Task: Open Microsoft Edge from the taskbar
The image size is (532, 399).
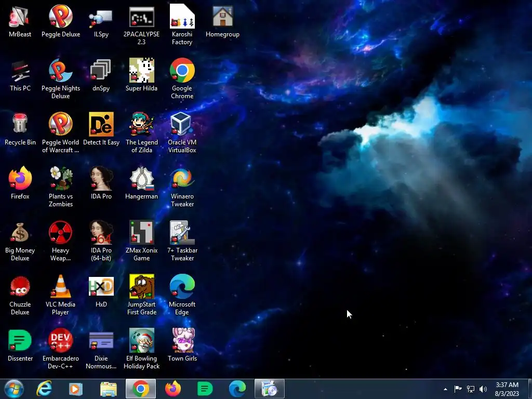Action: point(237,389)
